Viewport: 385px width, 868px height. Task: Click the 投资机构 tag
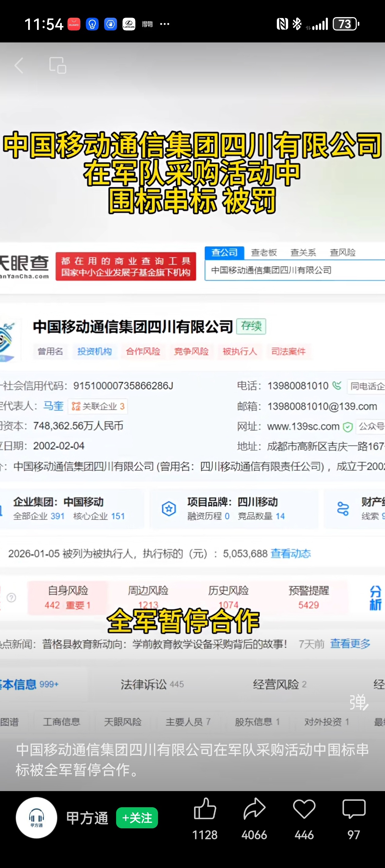(94, 352)
